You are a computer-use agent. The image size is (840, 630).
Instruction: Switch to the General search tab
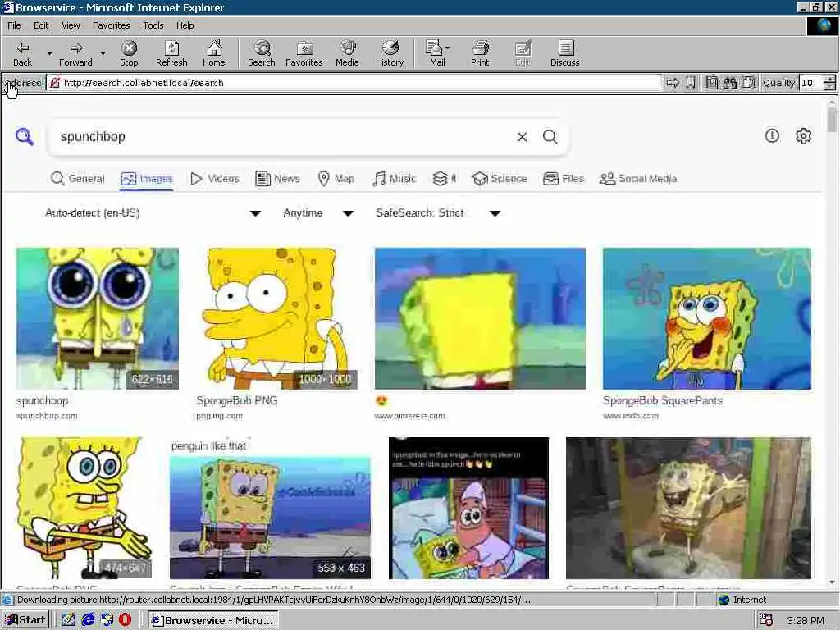[x=78, y=178]
